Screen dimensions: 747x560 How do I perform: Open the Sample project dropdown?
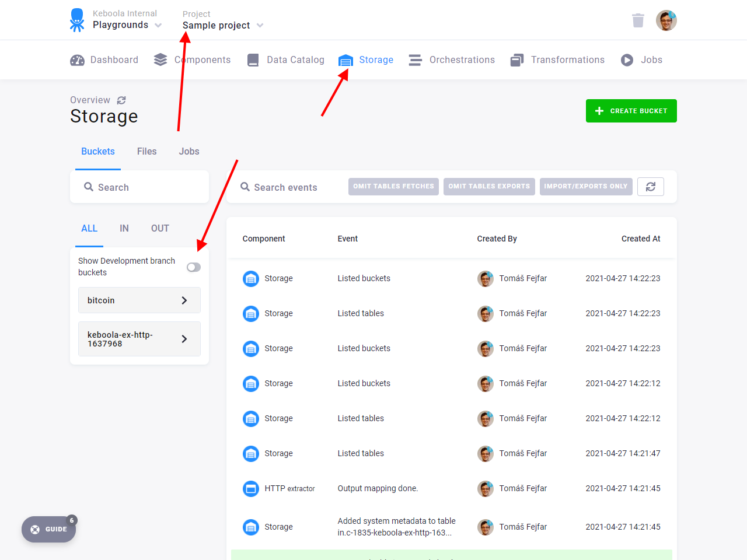pyautogui.click(x=223, y=26)
